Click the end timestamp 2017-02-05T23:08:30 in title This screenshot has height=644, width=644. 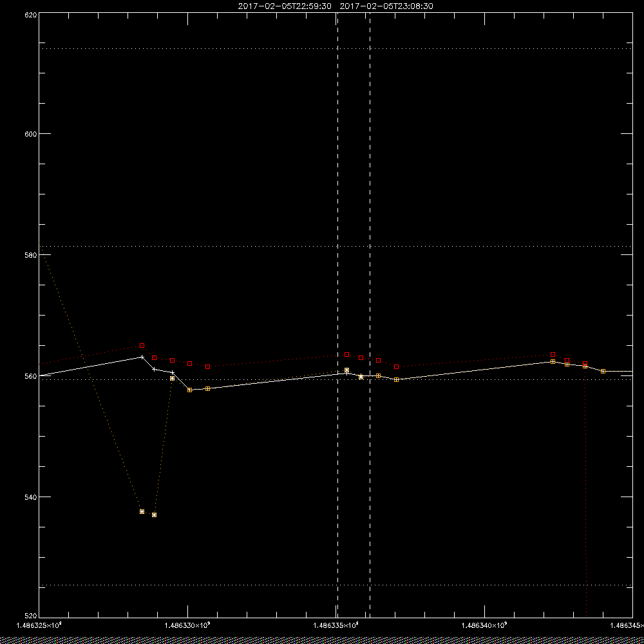[x=386, y=6]
